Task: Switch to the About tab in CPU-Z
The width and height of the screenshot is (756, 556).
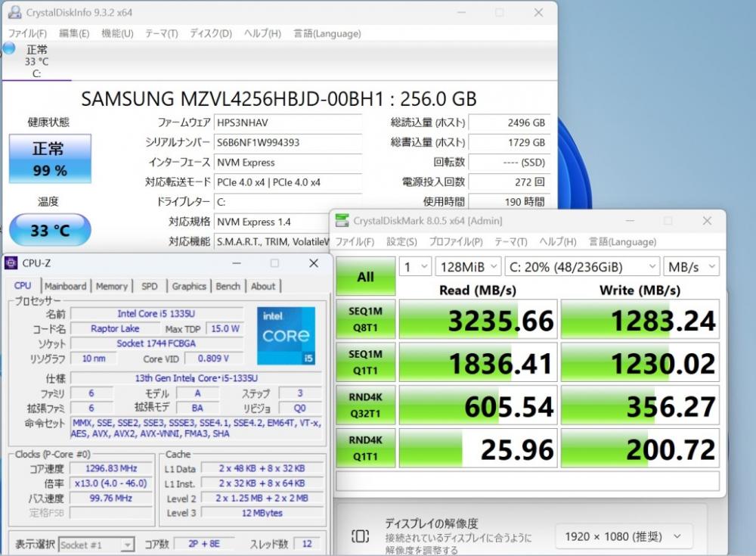Action: pos(263,286)
